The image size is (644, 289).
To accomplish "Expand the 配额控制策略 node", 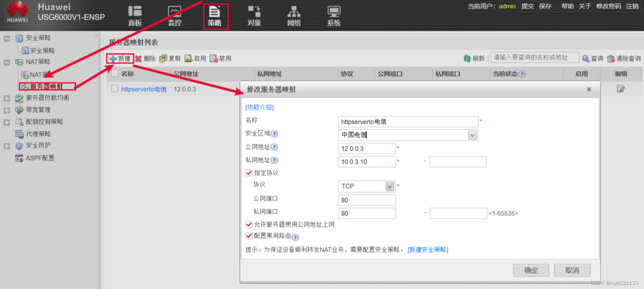I will [7, 122].
